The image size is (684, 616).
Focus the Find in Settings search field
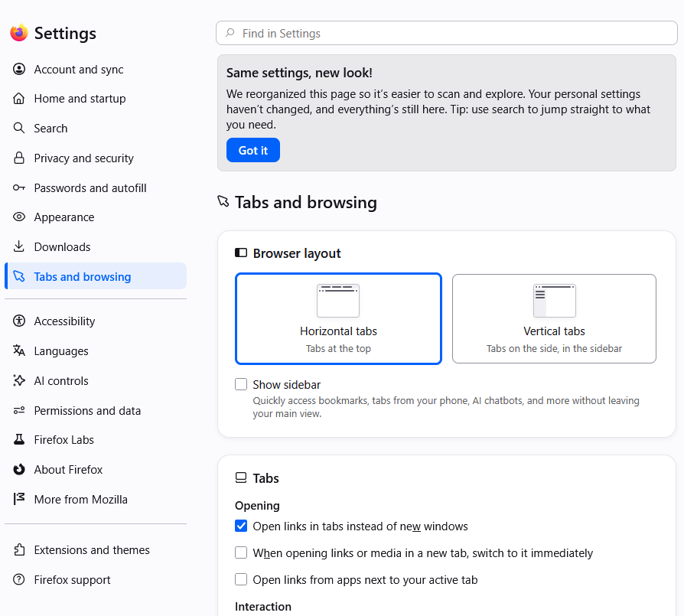click(447, 33)
